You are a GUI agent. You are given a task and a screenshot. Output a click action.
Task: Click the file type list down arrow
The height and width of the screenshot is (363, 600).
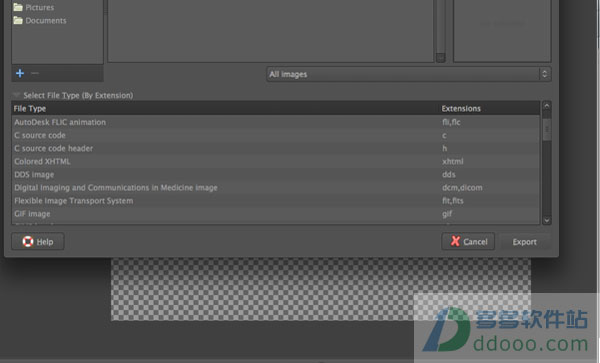point(546,220)
